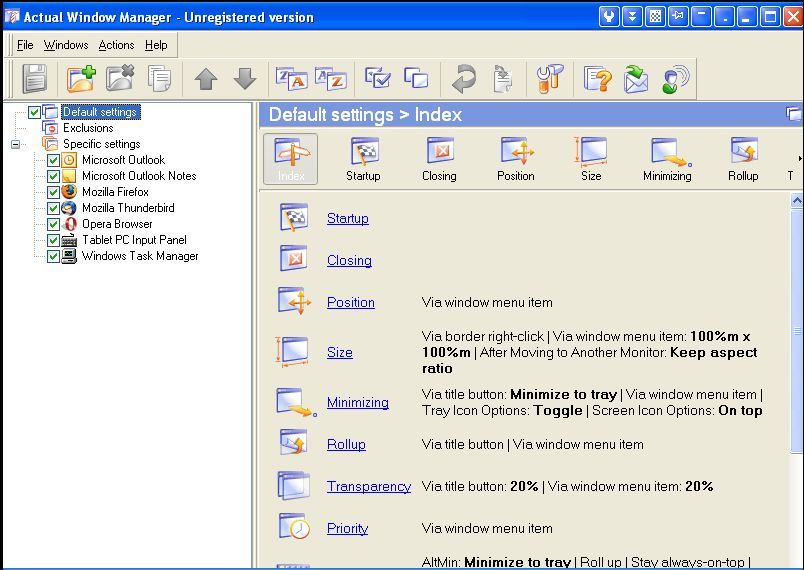Screen dimensions: 804x570
Task: Uncheck the Tablet PC Input Panel checkbox
Action: 53,240
